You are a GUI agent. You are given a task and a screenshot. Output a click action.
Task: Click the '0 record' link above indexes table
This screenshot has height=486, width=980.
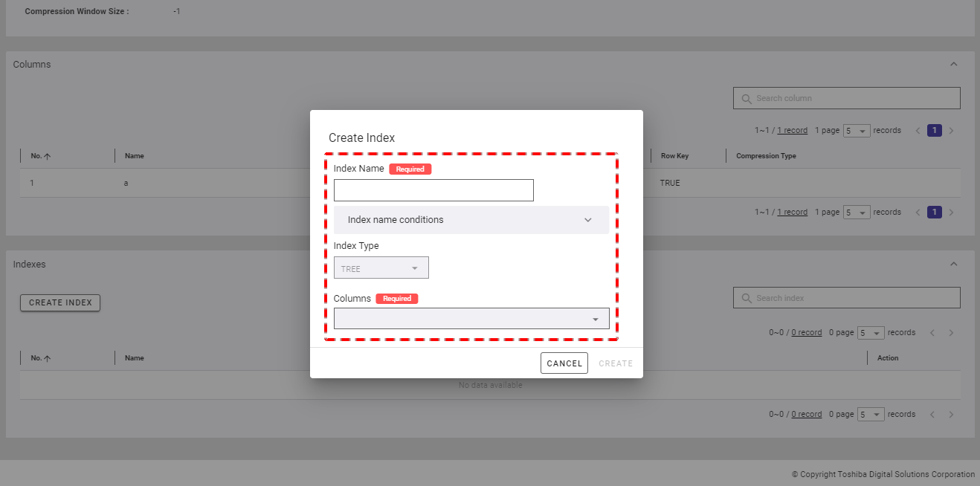(806, 333)
